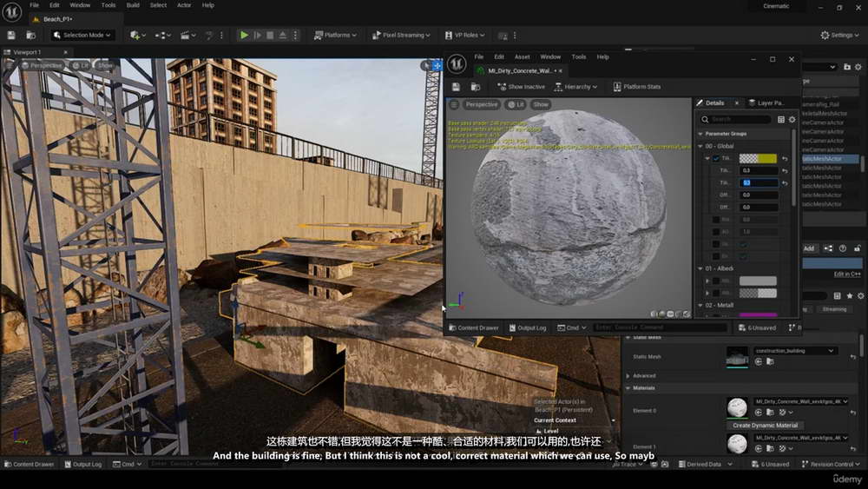Click Create Dynamic Material button
The image size is (868, 489).
click(x=765, y=426)
